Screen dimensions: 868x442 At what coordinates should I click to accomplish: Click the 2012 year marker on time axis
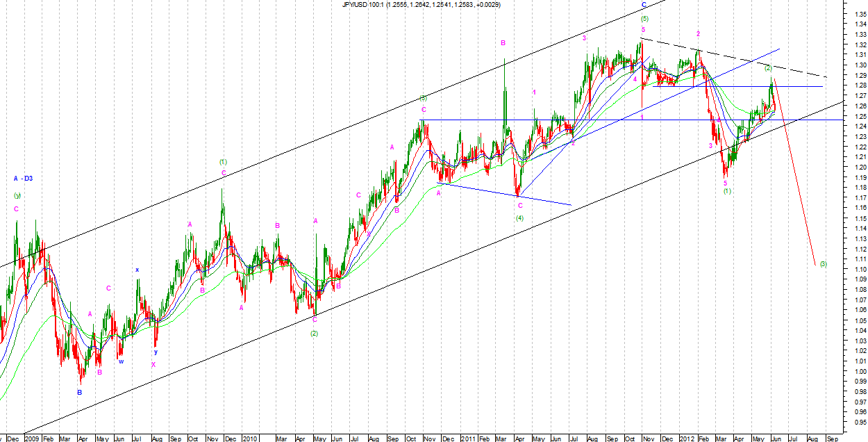tap(687, 439)
